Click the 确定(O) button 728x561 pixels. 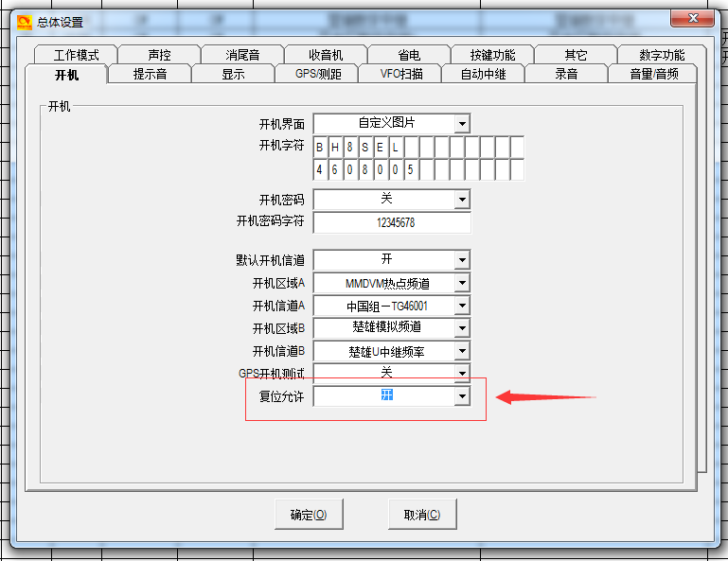(309, 515)
